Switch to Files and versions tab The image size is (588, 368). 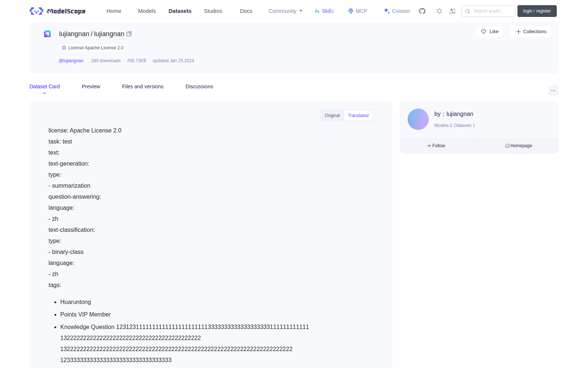[x=143, y=86]
